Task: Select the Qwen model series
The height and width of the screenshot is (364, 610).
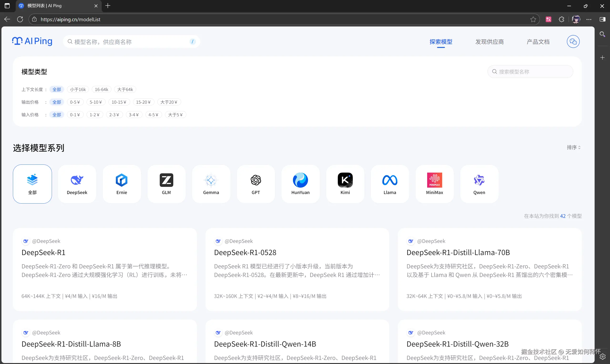Action: (x=479, y=184)
